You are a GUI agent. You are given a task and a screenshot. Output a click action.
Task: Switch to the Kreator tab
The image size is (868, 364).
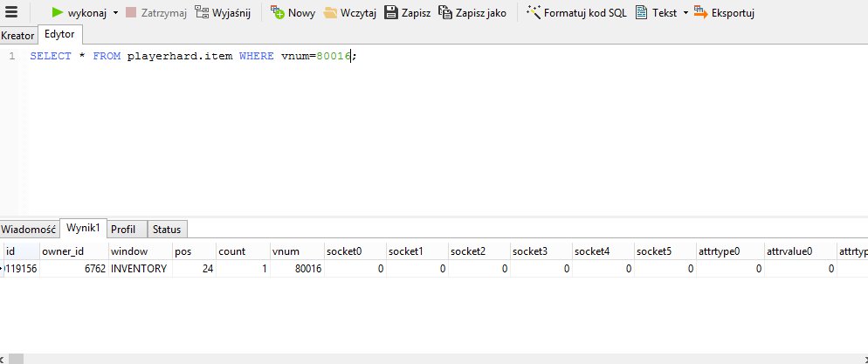(x=17, y=36)
